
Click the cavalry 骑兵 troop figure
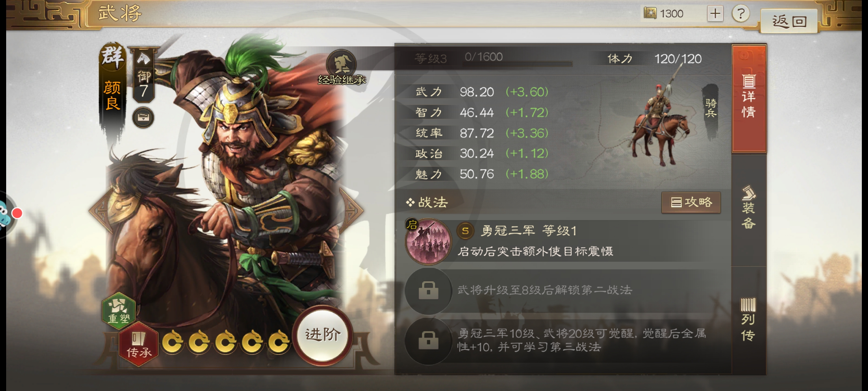[660, 123]
